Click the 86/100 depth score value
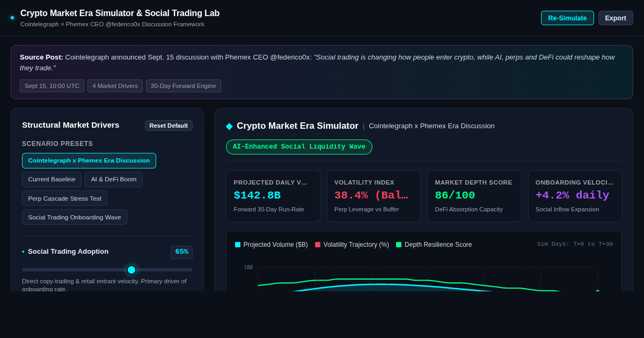Image resolution: width=644 pixels, height=338 pixels. pos(455,195)
